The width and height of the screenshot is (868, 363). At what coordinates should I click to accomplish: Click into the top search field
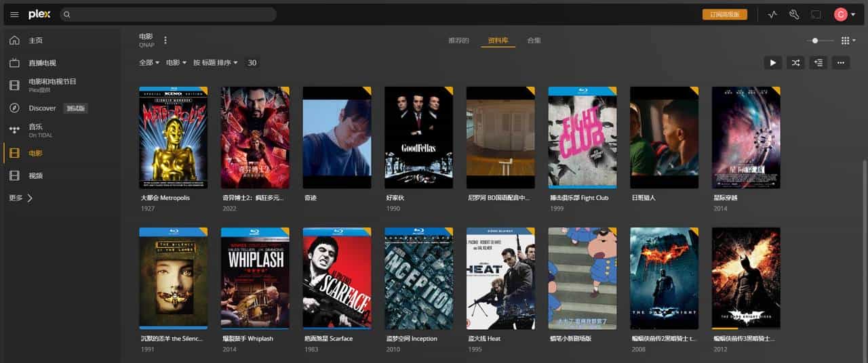point(168,14)
